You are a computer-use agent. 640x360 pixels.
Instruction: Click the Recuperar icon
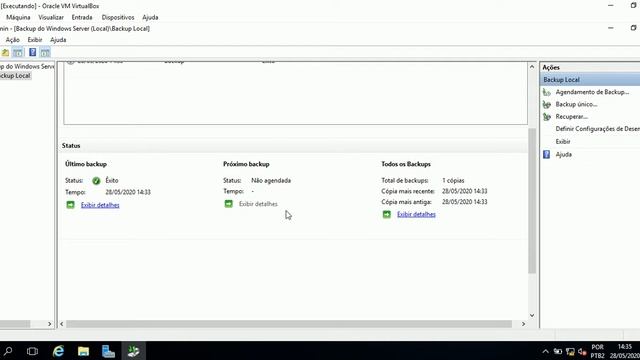[547, 117]
